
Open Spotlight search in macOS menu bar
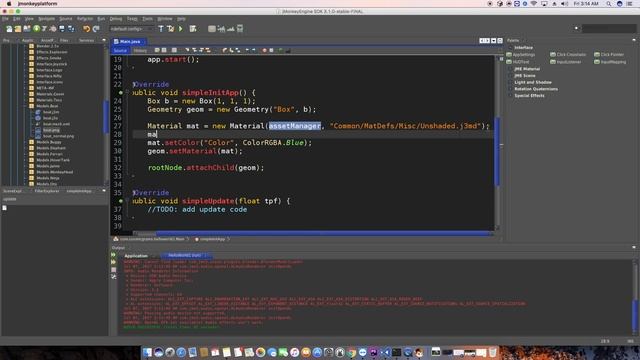608,4
